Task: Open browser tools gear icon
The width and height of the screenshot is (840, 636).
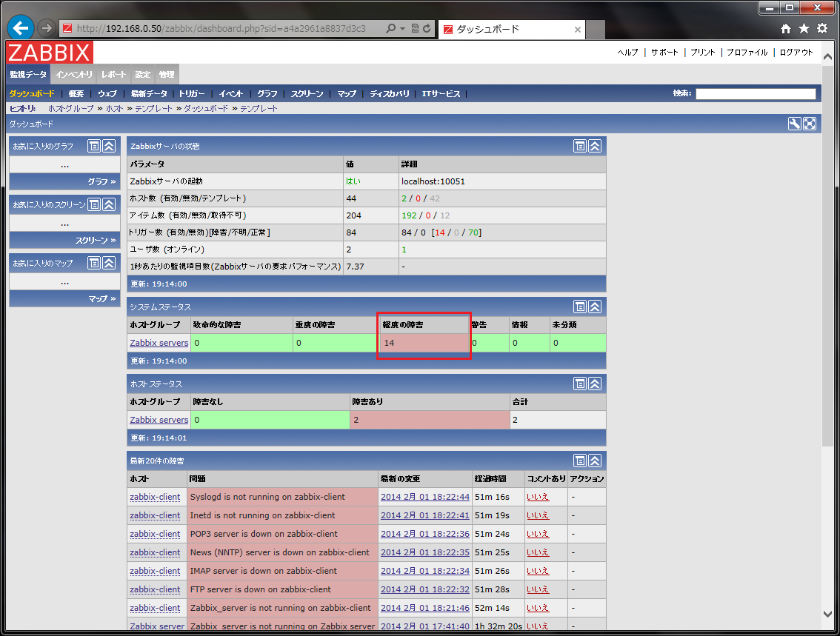Action: (822, 28)
